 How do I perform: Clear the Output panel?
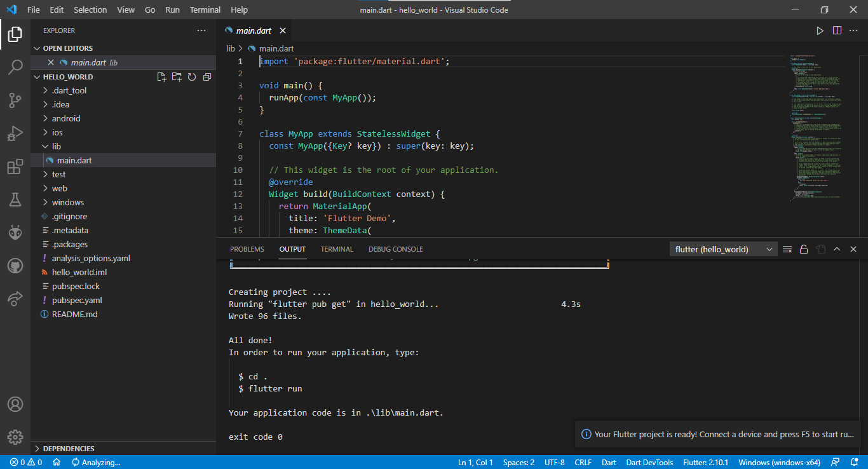click(787, 249)
